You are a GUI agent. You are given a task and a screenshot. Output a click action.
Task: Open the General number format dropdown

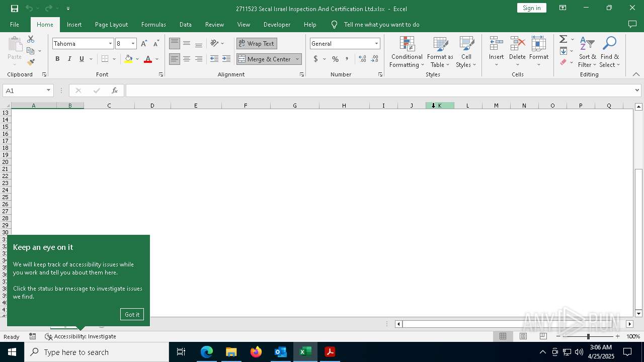tap(376, 44)
